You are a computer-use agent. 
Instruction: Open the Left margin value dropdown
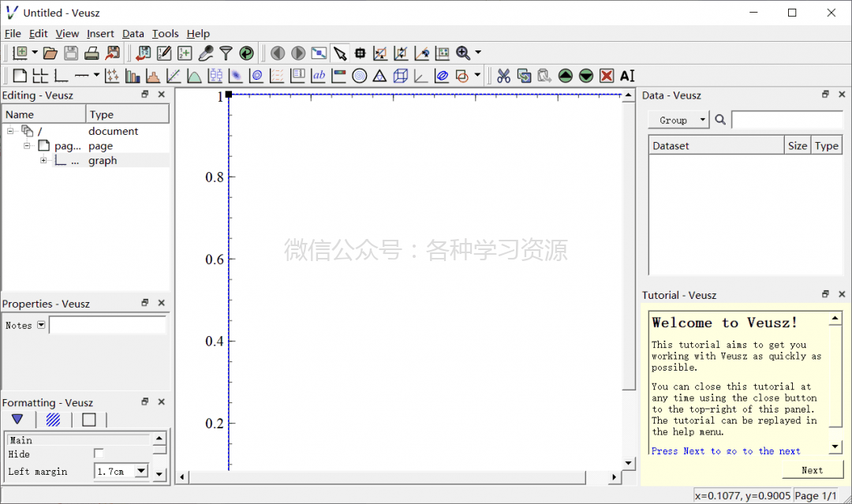(x=140, y=471)
